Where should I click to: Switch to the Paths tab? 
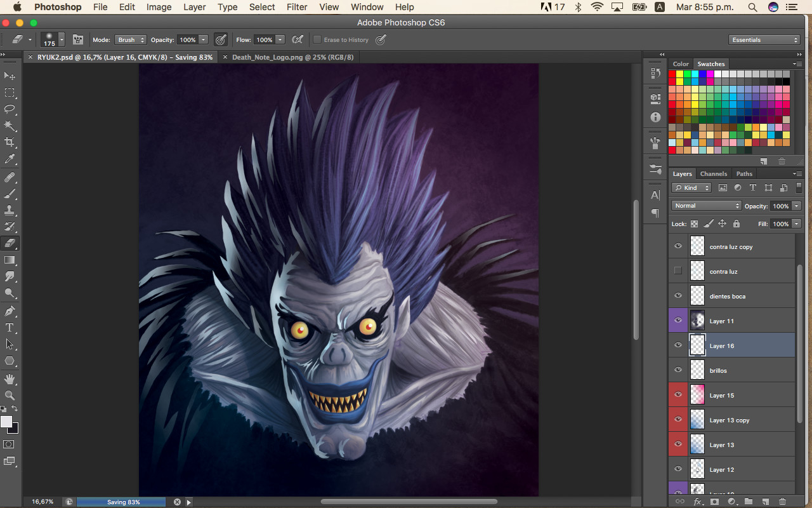[x=744, y=173]
